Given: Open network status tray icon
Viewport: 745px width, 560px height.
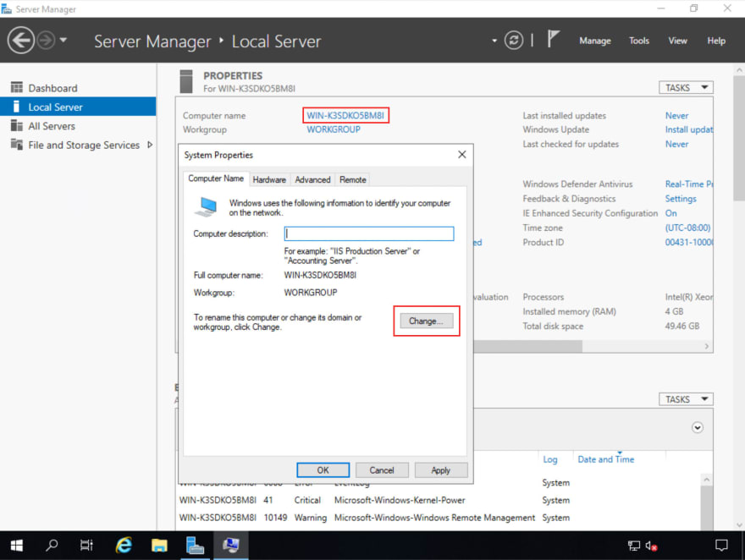Looking at the screenshot, I should (634, 546).
